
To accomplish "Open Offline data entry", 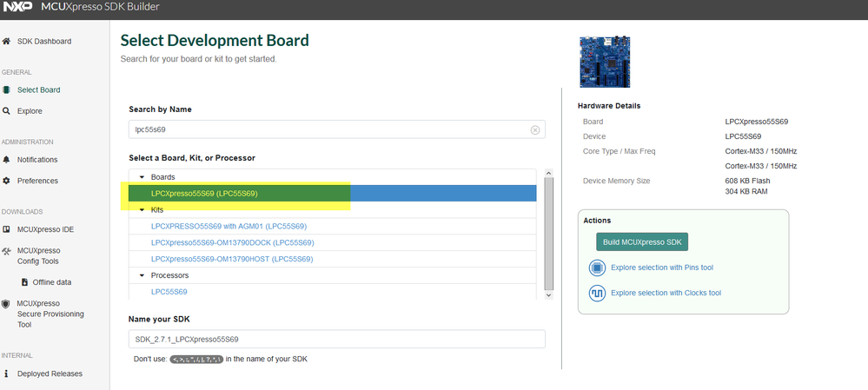I will (52, 282).
